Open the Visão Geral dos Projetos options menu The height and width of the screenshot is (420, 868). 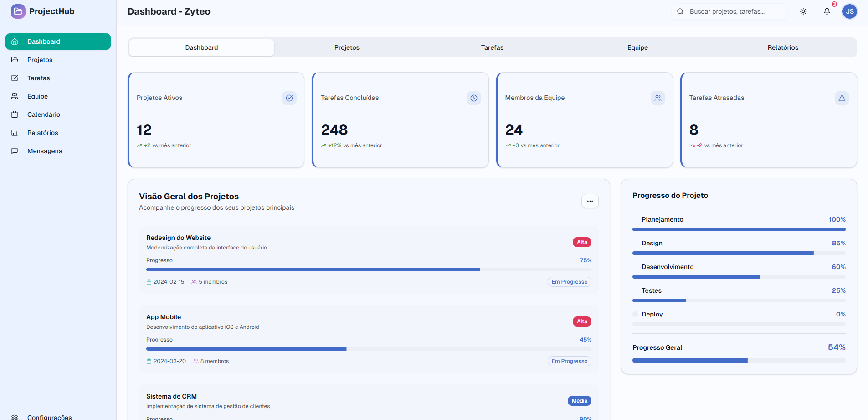coord(590,201)
